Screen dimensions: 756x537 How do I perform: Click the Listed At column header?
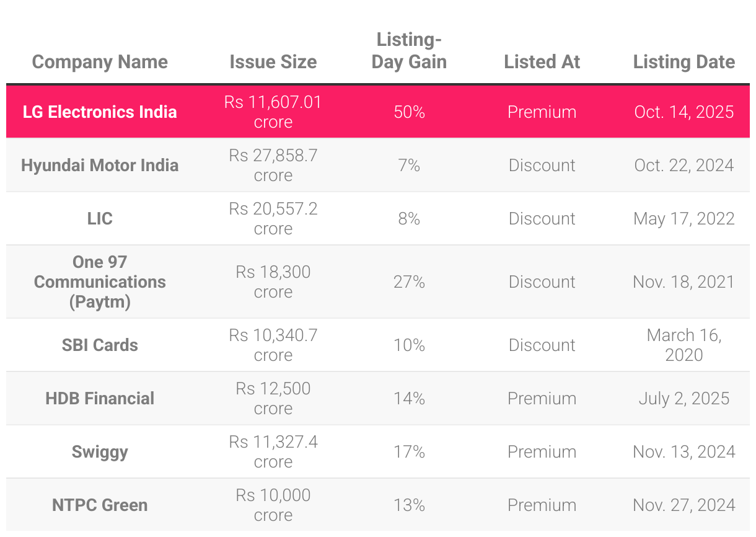pyautogui.click(x=542, y=62)
